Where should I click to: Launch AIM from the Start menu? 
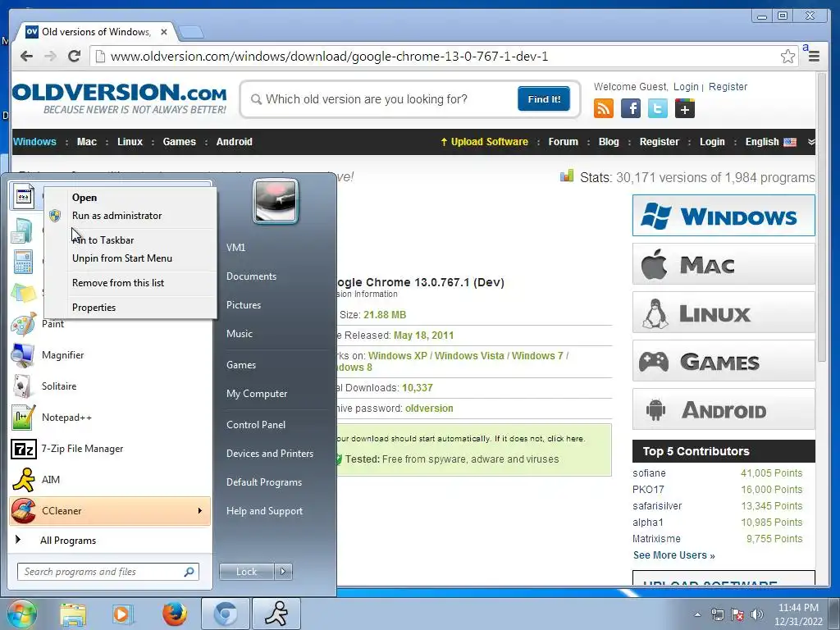click(110, 479)
